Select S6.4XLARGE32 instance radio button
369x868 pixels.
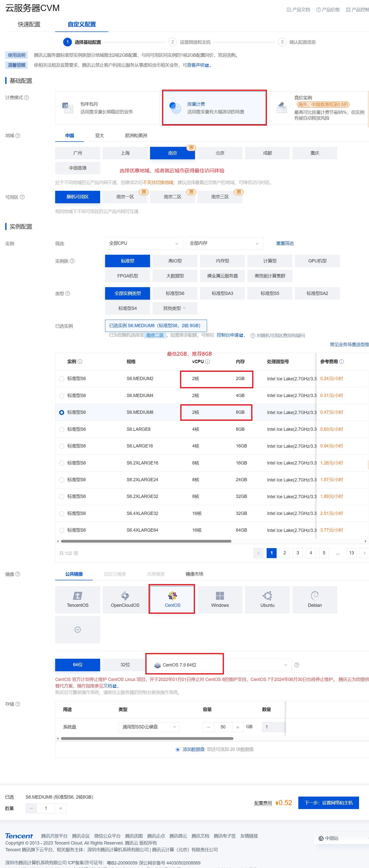[x=62, y=513]
